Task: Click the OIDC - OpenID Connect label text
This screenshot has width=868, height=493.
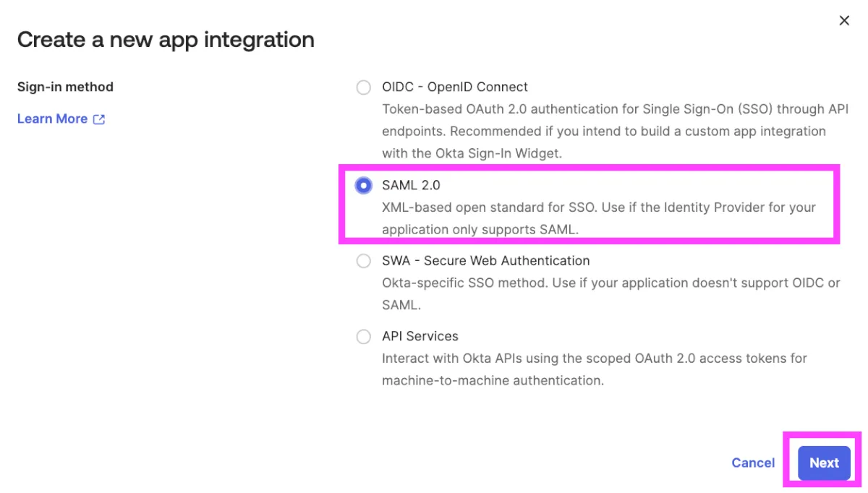Action: [455, 87]
